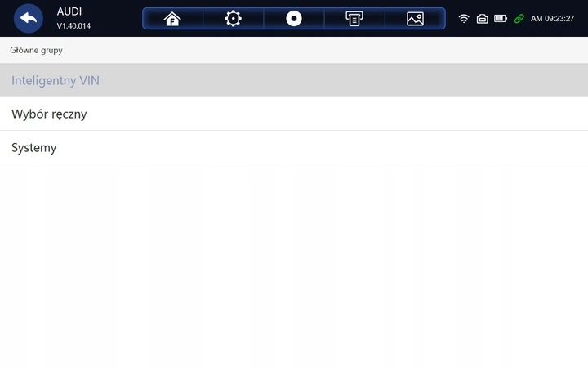Screen dimensions: 588x368
Task: Click the Główne grupy breadcrumb label
Action: [x=37, y=50]
